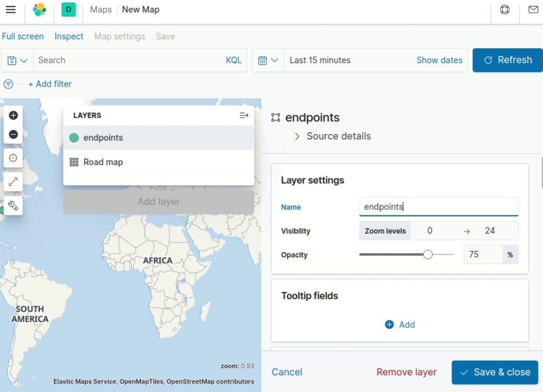Image resolution: width=543 pixels, height=392 pixels.
Task: Click the Remove layer button
Action: click(x=406, y=372)
